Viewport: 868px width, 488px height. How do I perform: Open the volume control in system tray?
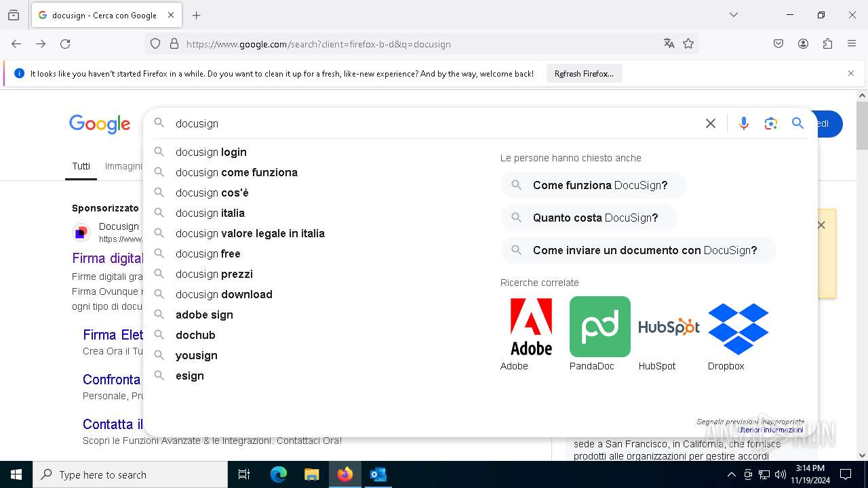781,474
